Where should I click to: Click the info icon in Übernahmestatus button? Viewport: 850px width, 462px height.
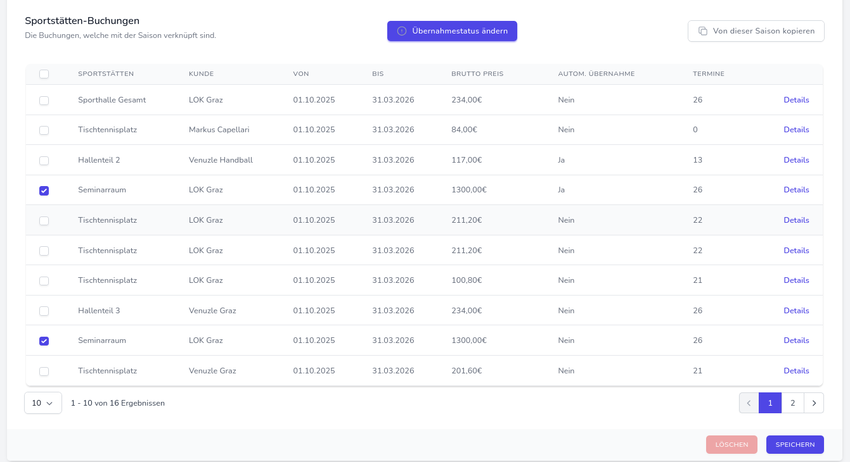click(402, 31)
